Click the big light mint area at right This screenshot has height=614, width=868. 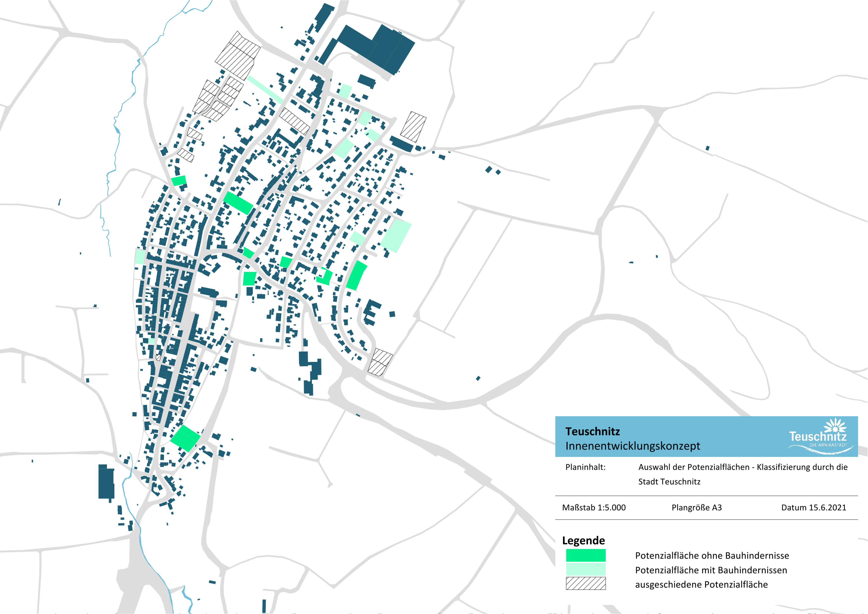(396, 236)
